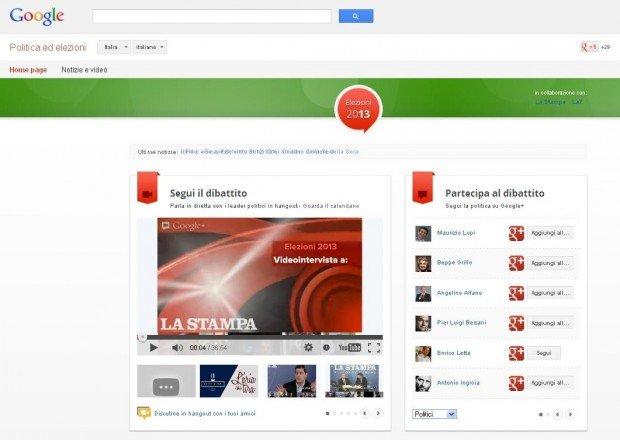Click Google+ icon beside Maurizio Lupi
The height and width of the screenshot is (440, 620).
tap(516, 233)
